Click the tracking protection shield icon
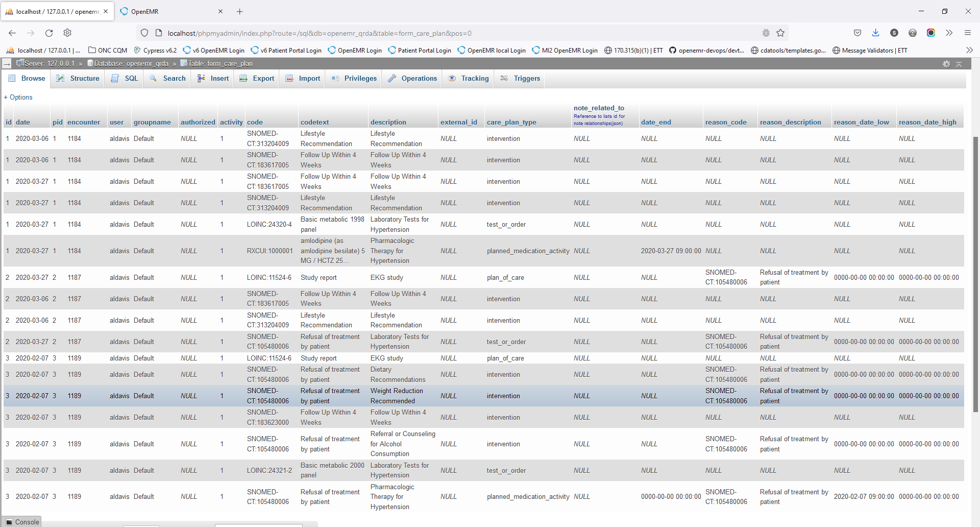Screen dimensions: 980x527 (x=144, y=33)
